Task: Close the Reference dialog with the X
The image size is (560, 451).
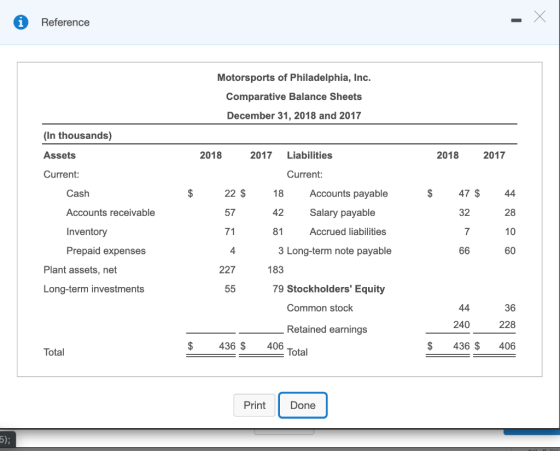Action: click(x=540, y=16)
